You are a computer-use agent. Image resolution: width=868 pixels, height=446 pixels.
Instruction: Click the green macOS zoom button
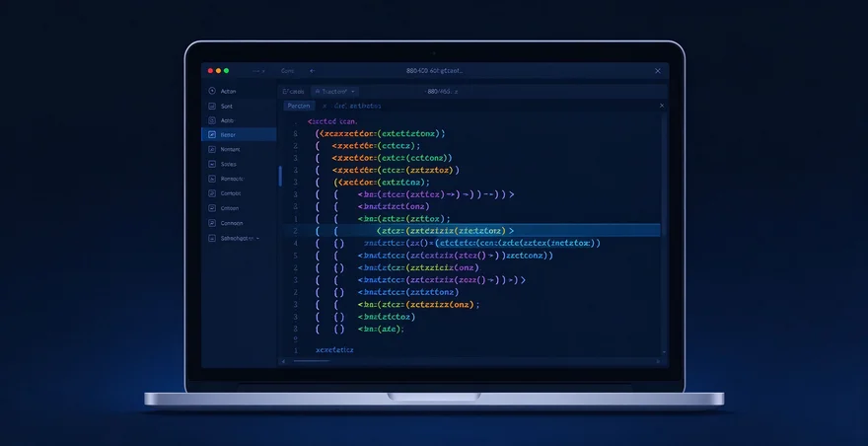tap(227, 71)
